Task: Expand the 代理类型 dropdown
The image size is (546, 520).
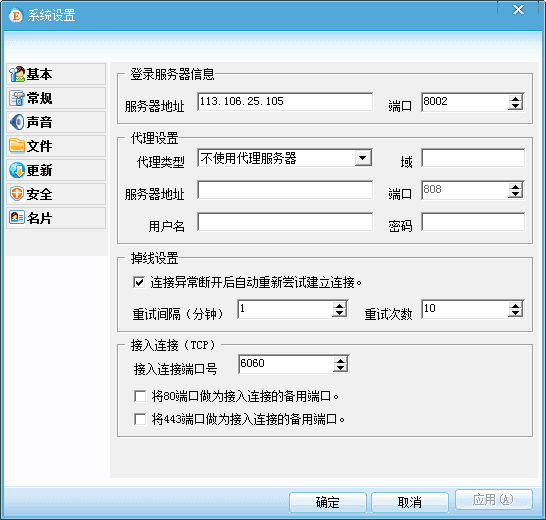Action: point(362,158)
